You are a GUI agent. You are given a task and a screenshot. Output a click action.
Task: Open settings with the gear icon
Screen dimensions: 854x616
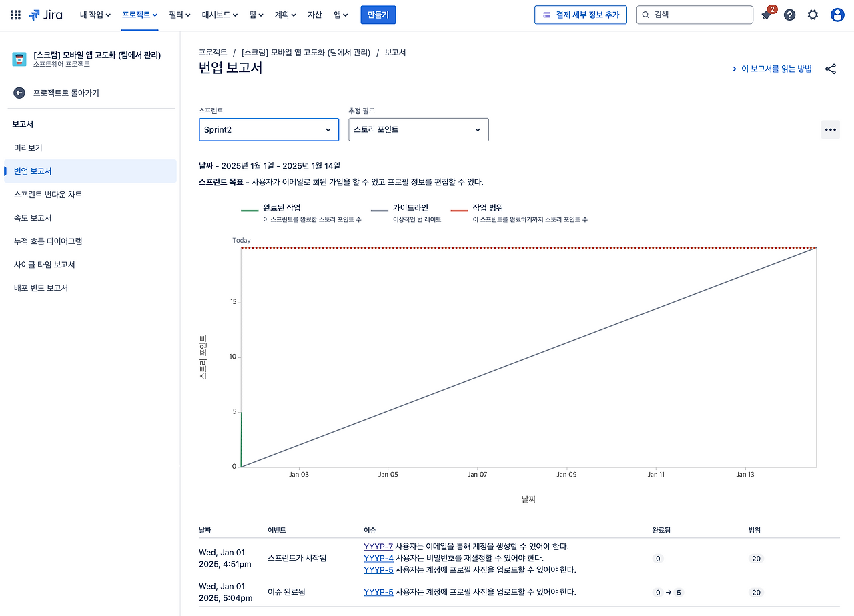[813, 15]
